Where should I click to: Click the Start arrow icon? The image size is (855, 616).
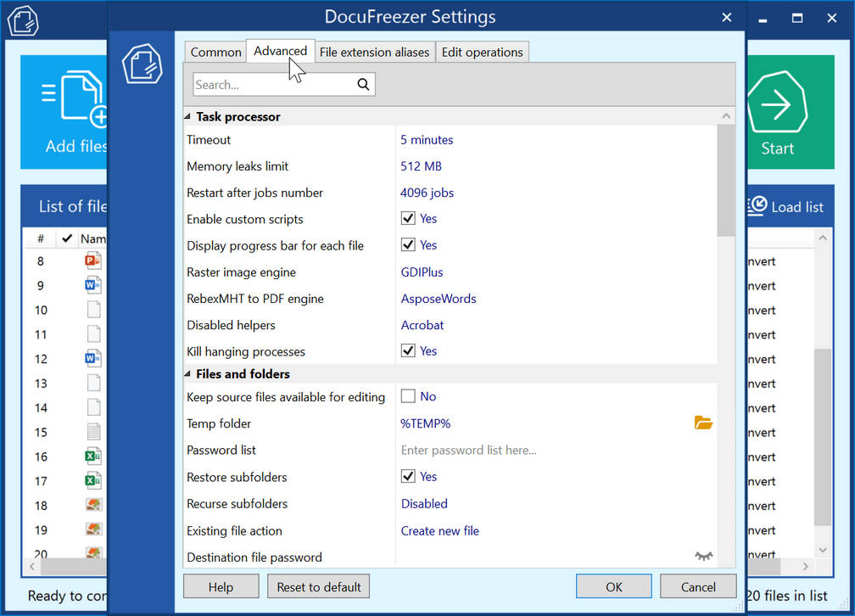click(x=777, y=104)
